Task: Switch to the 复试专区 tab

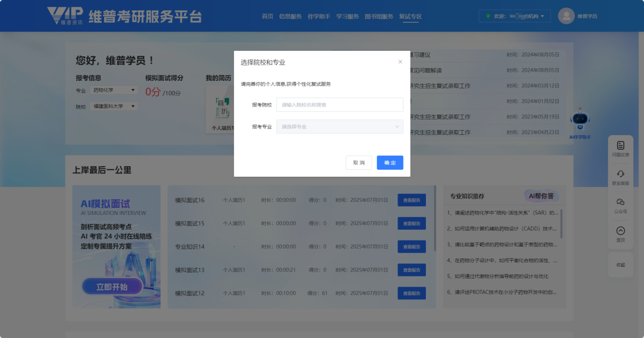Action: [410, 16]
